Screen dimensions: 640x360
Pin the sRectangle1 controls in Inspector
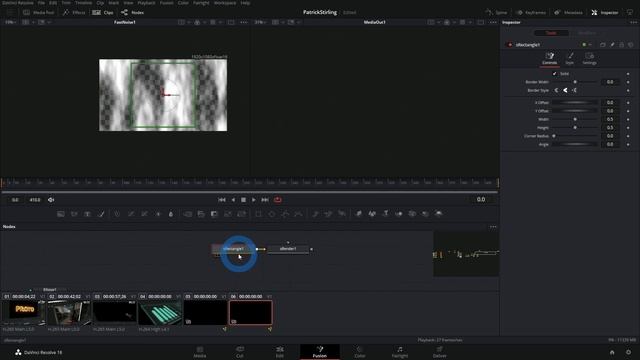612,45
